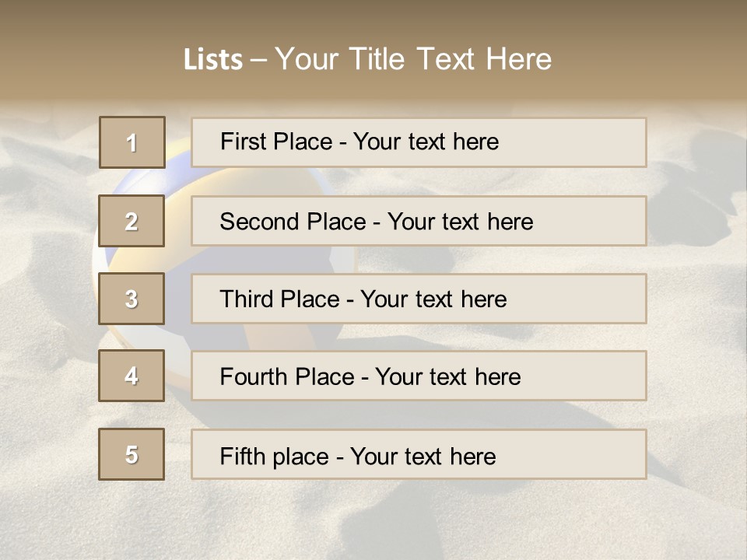This screenshot has height=560, width=747.
Task: Select the "Fourth Place - Your text here" text
Action: coord(370,377)
